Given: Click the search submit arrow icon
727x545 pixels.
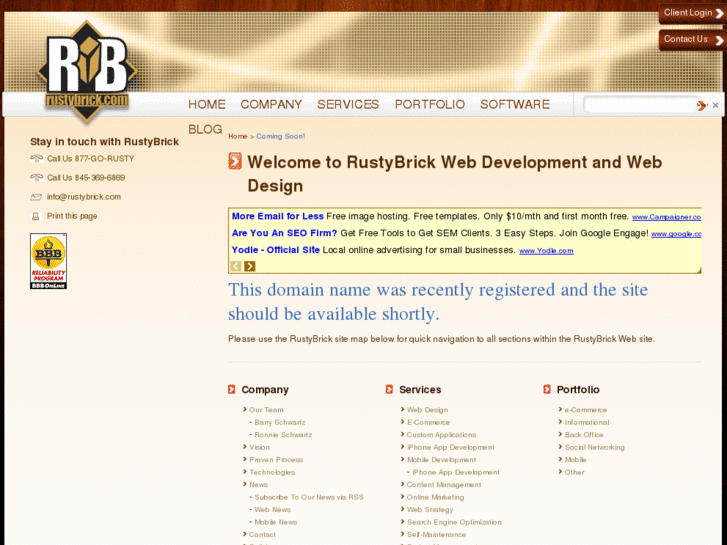Looking at the screenshot, I should pyautogui.click(x=701, y=105).
